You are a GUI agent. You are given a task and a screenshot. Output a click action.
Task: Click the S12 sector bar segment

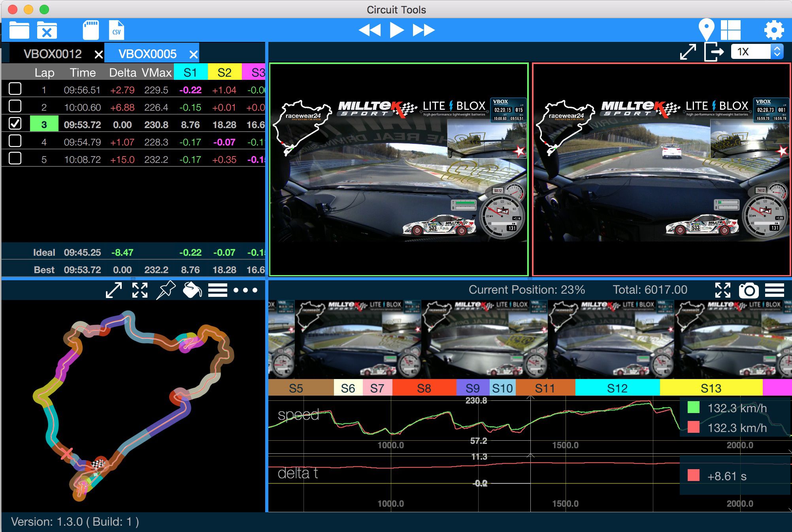(617, 388)
